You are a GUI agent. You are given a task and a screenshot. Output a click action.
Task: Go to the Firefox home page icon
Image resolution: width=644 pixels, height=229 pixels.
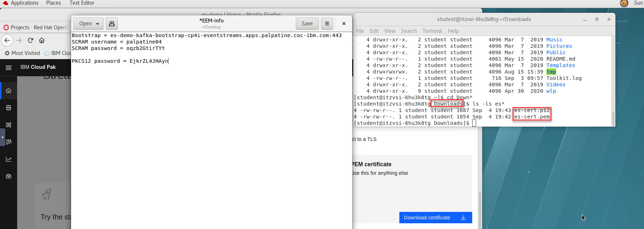point(42,40)
